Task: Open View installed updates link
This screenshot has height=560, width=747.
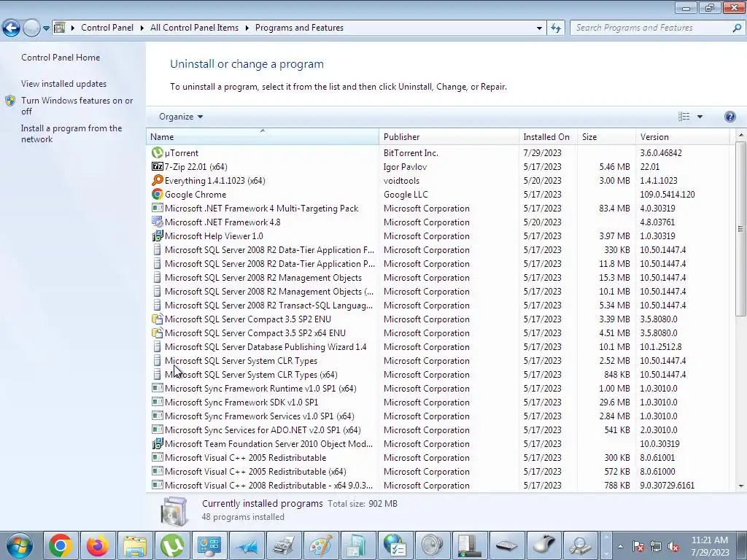Action: pos(64,84)
